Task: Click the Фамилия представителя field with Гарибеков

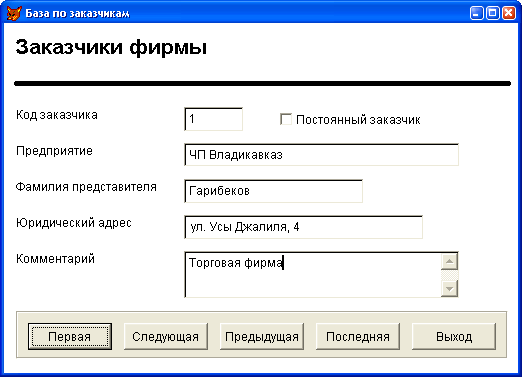Action: click(x=273, y=191)
